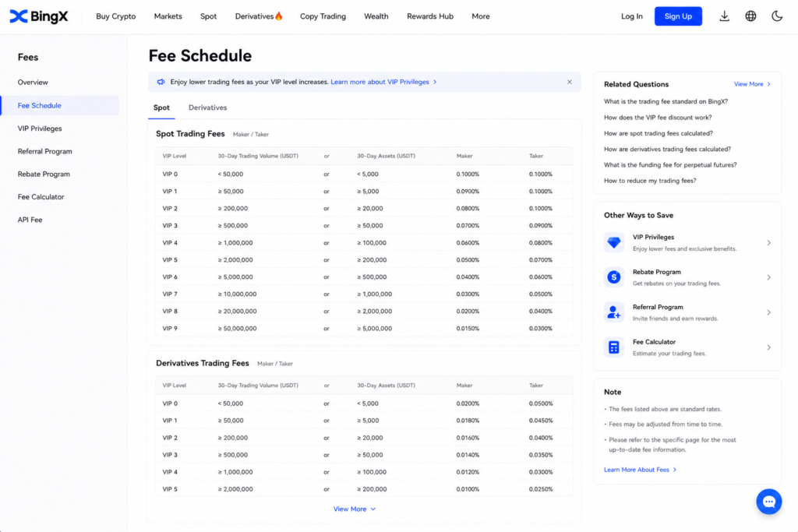
Task: Click the megaphone announcement icon
Action: (x=161, y=82)
